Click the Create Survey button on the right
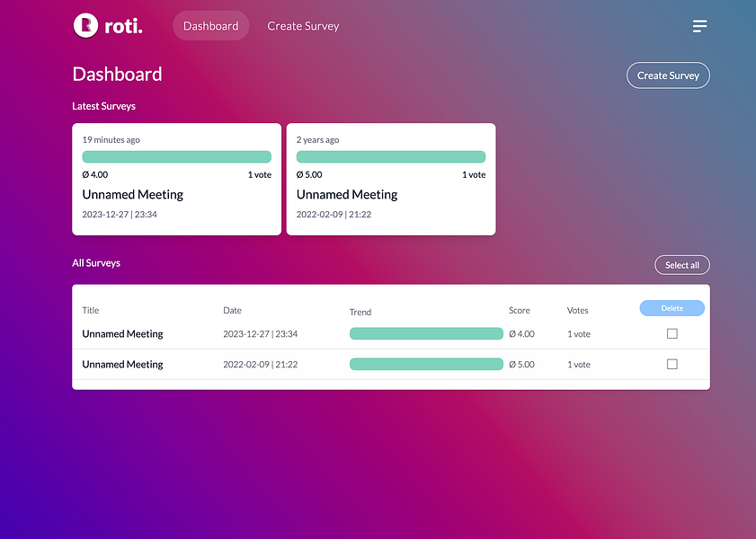This screenshot has width=756, height=539. coord(668,75)
